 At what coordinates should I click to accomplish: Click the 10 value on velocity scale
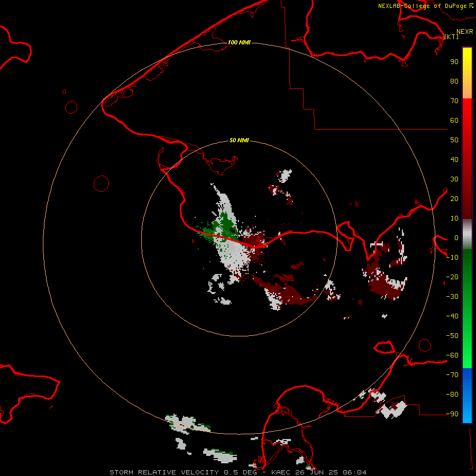point(454,218)
